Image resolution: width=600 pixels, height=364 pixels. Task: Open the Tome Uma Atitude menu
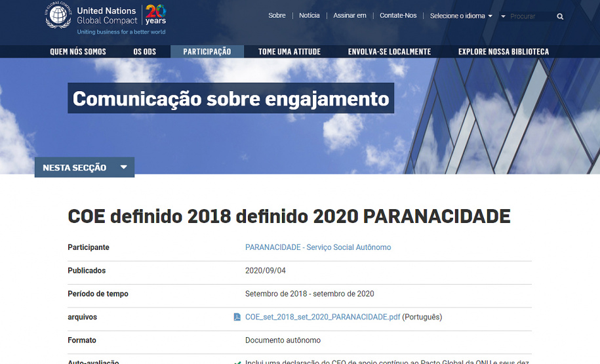coord(289,52)
